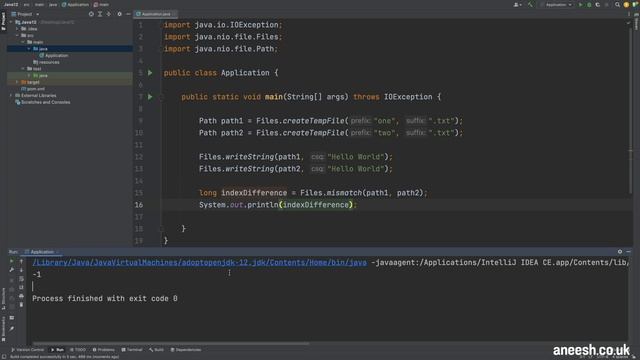This screenshot has width=640, height=360.
Task: Click Down the Stack Trace arrow in Run panel
Action: 22,270
